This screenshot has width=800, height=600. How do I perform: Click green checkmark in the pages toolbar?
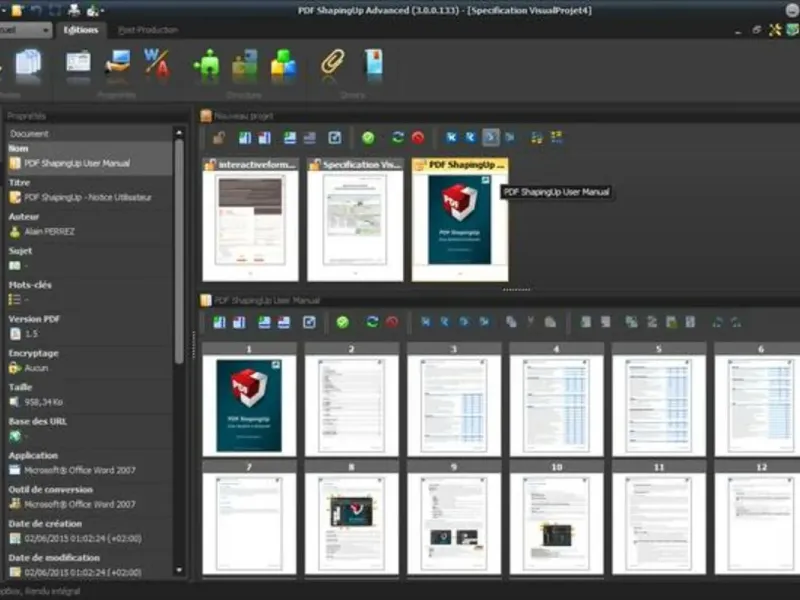point(342,322)
